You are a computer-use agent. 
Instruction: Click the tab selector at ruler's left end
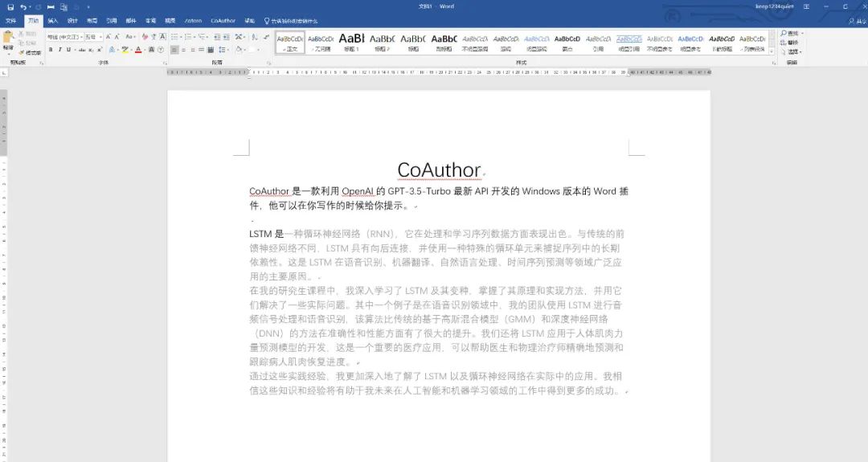(5, 72)
